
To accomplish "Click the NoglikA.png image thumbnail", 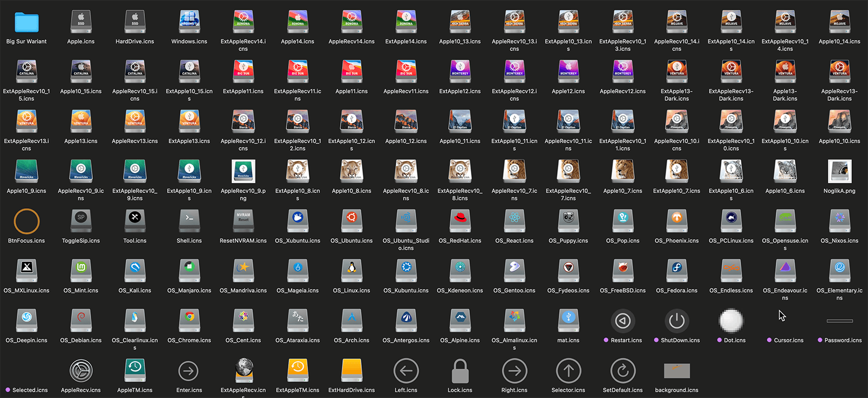I will point(839,171).
